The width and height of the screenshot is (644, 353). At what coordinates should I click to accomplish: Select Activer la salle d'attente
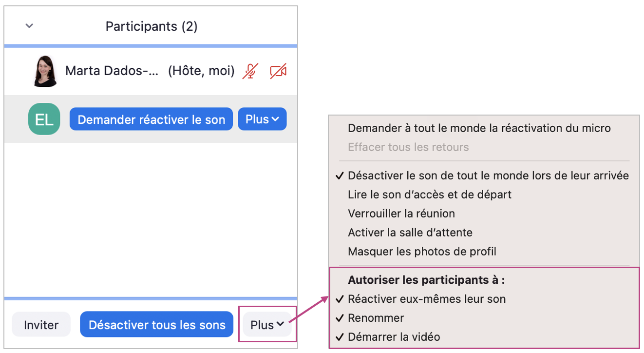pyautogui.click(x=410, y=233)
